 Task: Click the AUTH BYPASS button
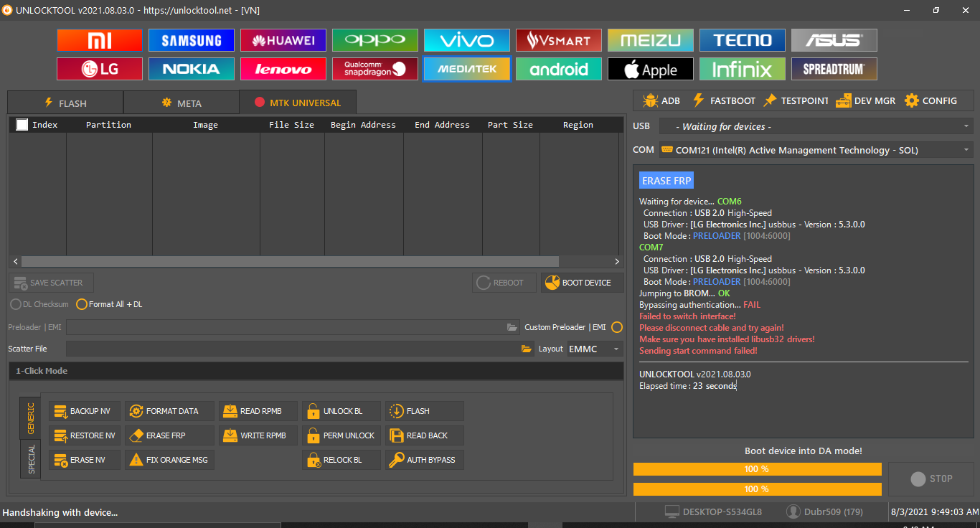click(425, 460)
